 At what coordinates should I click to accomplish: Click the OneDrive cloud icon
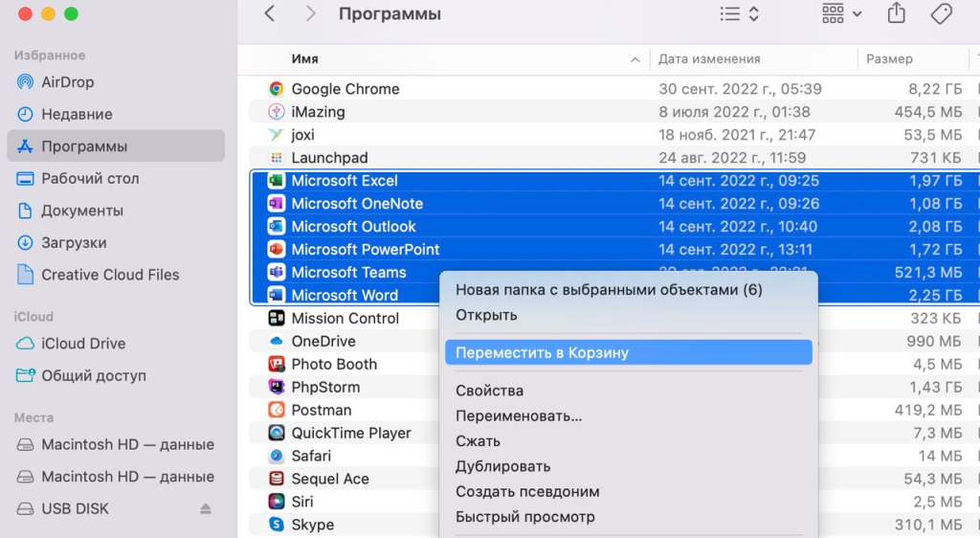pos(277,341)
